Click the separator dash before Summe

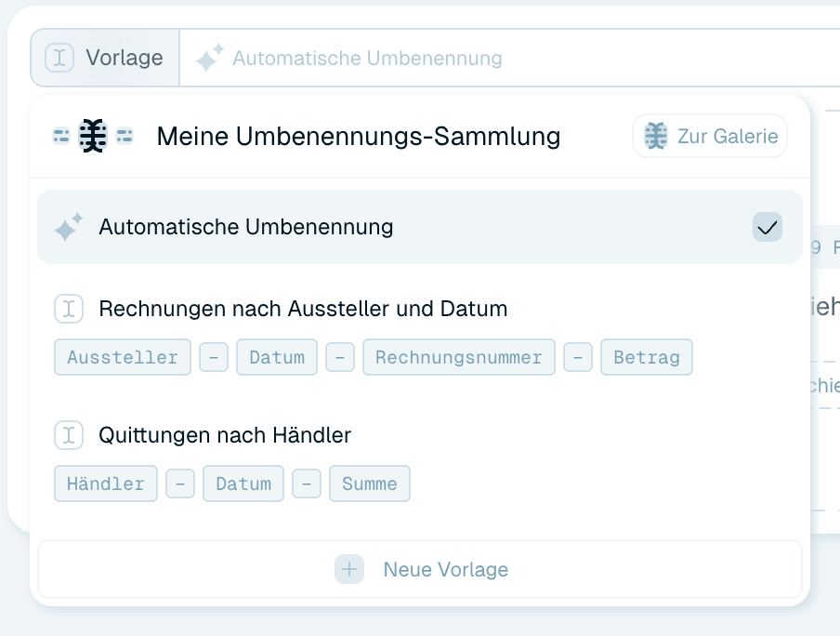[x=307, y=484]
